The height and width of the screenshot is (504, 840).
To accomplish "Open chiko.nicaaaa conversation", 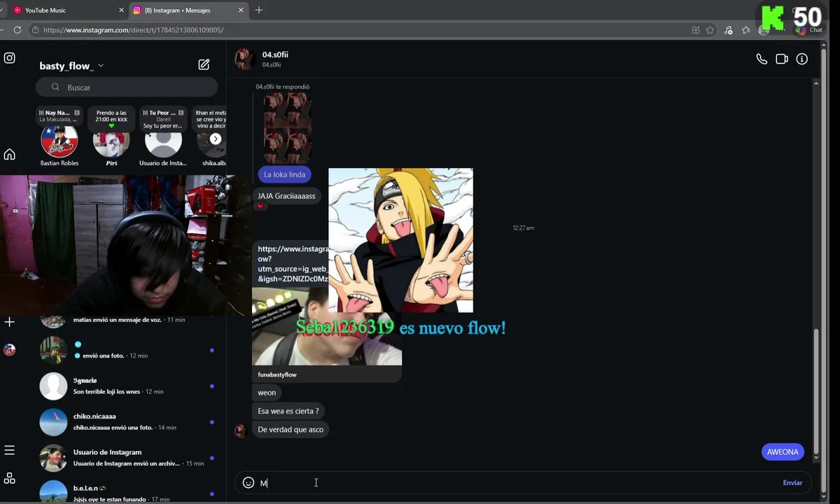I will click(127, 422).
